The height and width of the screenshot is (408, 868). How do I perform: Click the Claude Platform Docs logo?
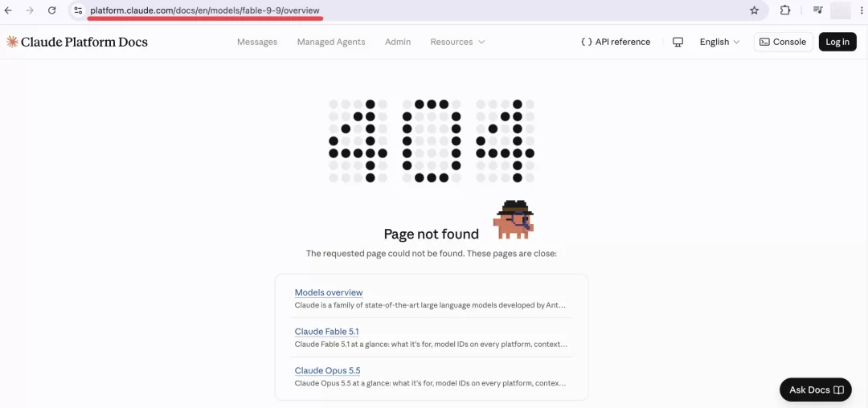click(x=77, y=42)
